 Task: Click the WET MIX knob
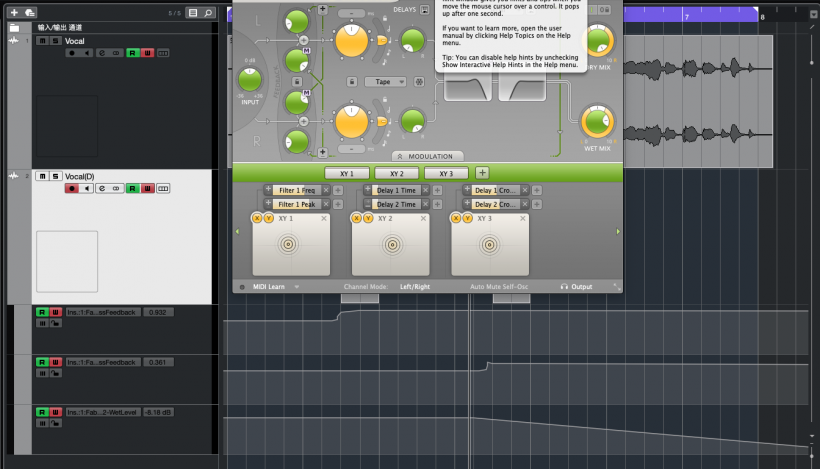click(597, 122)
